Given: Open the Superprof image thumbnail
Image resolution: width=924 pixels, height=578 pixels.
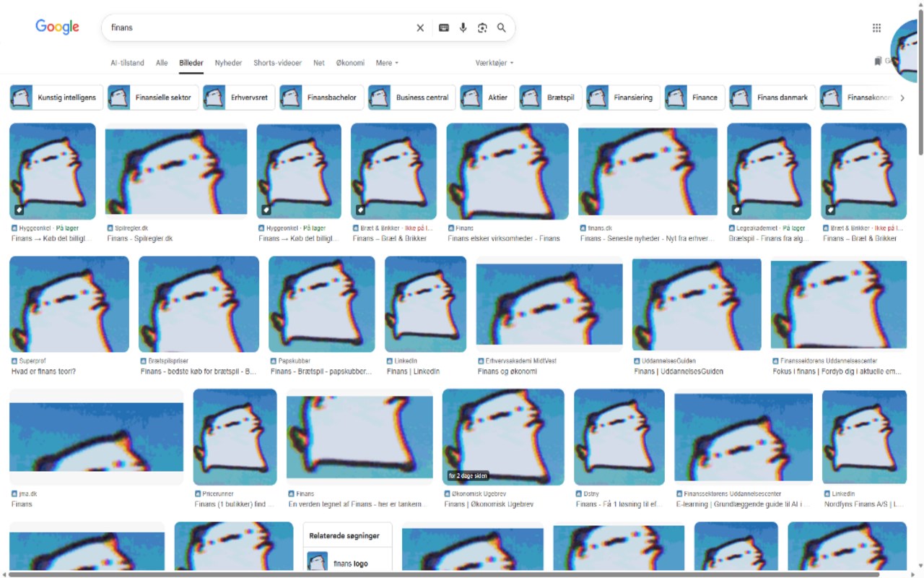Looking at the screenshot, I should click(69, 304).
